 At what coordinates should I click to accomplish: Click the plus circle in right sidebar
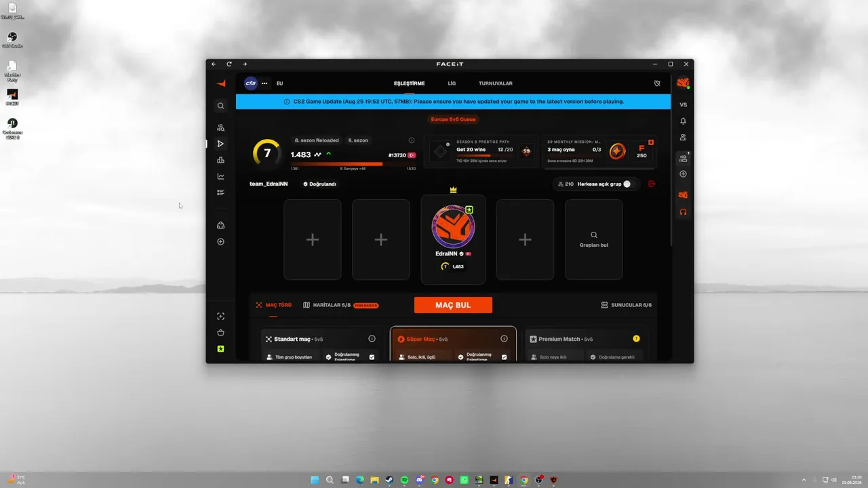click(x=683, y=174)
